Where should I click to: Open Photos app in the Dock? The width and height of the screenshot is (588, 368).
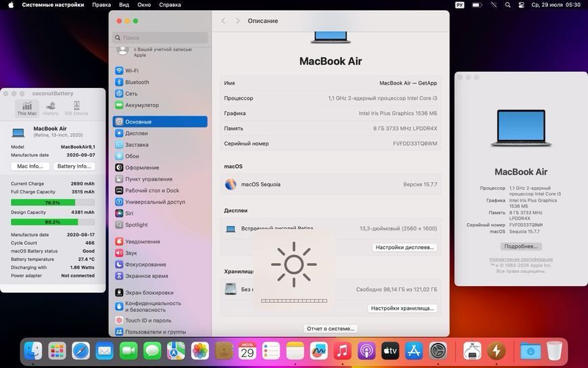[x=200, y=352]
